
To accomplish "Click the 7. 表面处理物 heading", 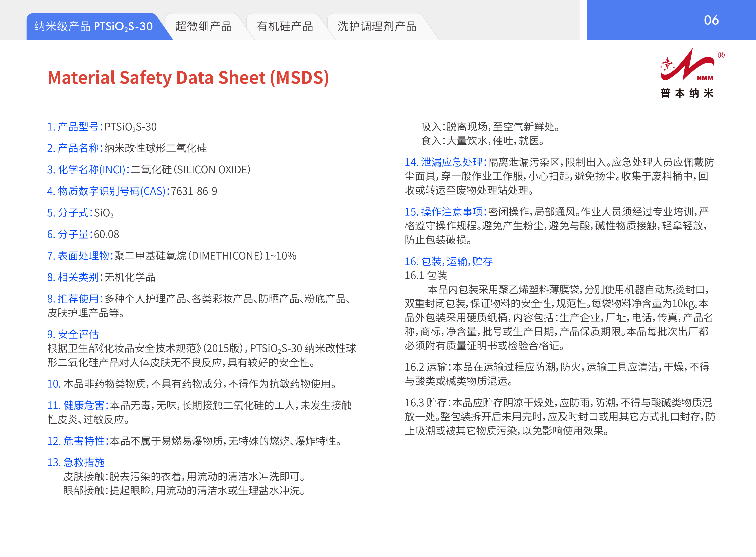I will 80,256.
